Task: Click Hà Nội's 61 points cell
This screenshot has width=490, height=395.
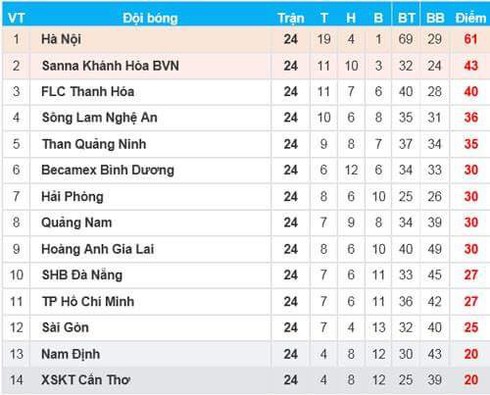Action: 471,39
